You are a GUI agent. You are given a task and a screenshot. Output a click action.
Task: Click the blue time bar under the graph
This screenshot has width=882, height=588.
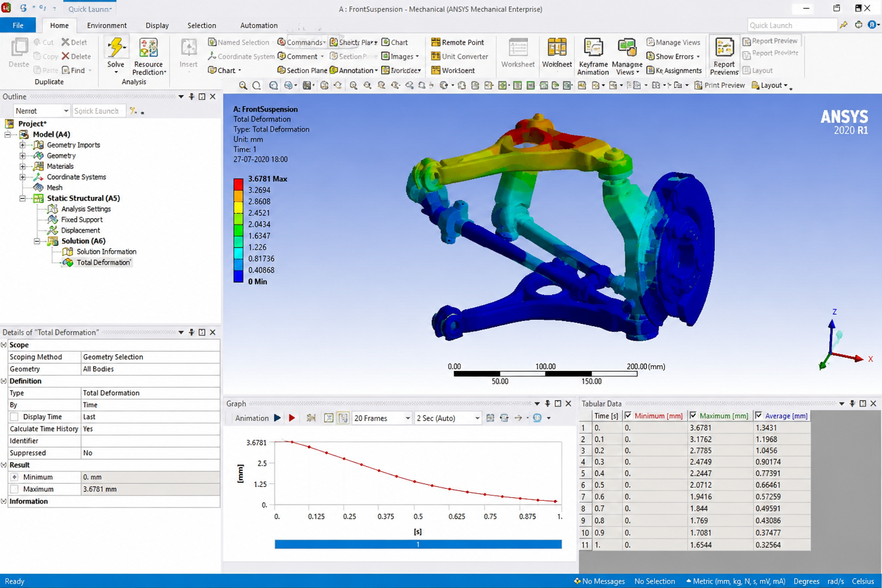pos(418,544)
